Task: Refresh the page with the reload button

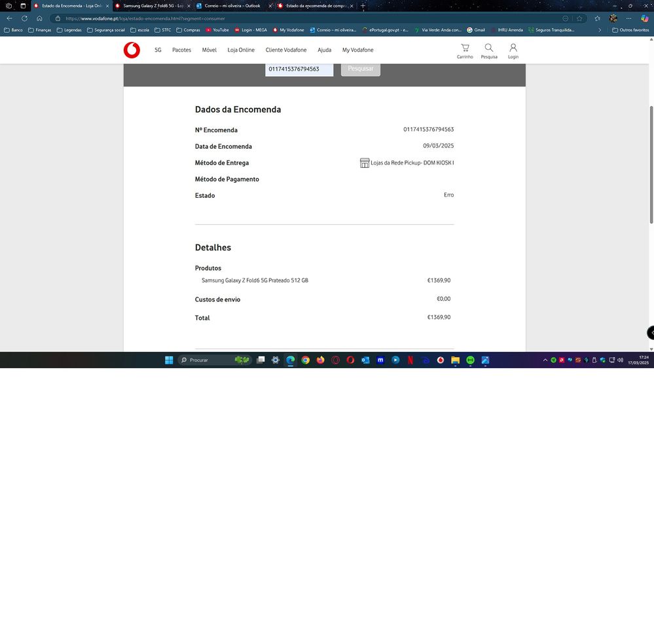Action: (x=24, y=18)
